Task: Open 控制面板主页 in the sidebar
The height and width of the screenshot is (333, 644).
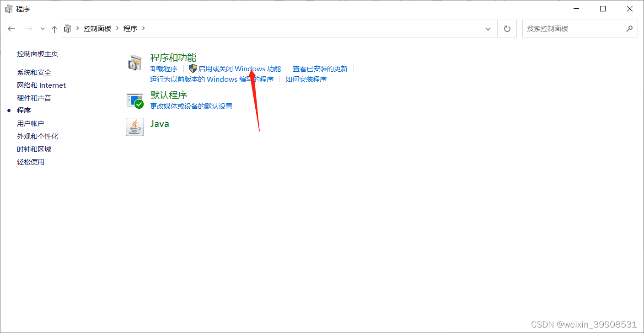Action: pos(38,53)
